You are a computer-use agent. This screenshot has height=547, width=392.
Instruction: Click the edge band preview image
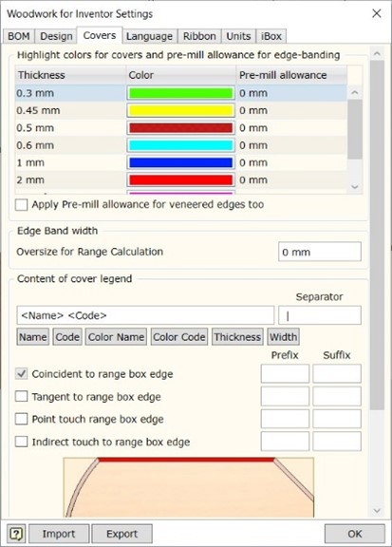pyautogui.click(x=189, y=487)
